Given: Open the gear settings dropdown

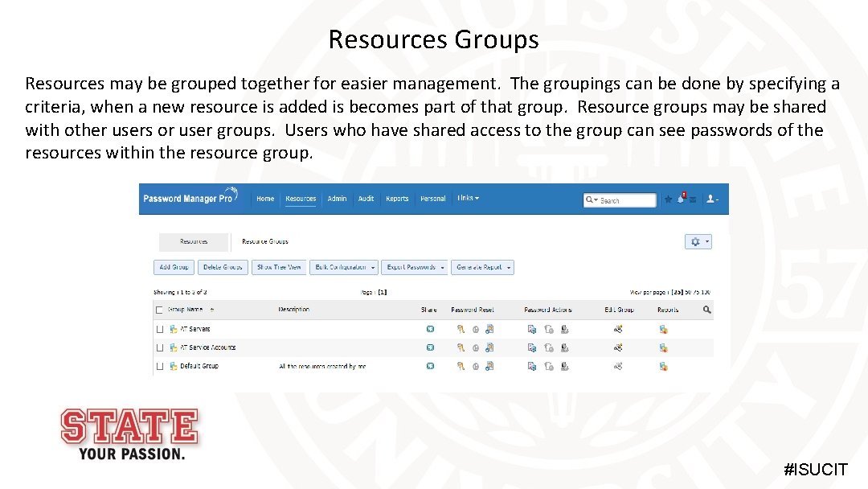Looking at the screenshot, I should point(698,241).
